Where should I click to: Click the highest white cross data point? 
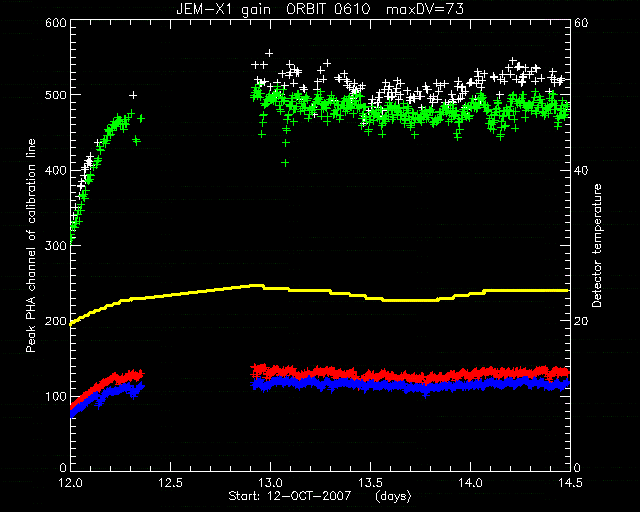point(269,53)
